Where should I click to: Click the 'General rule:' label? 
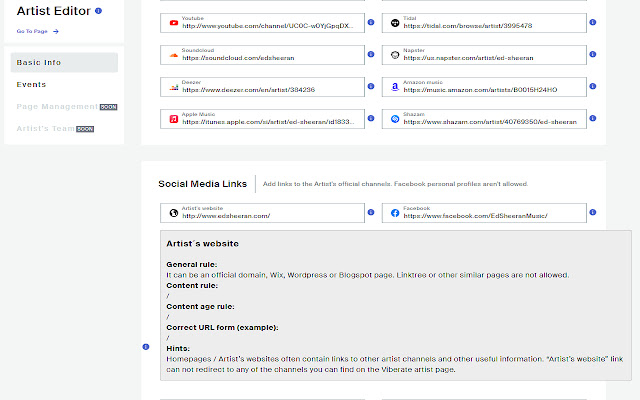(x=192, y=264)
